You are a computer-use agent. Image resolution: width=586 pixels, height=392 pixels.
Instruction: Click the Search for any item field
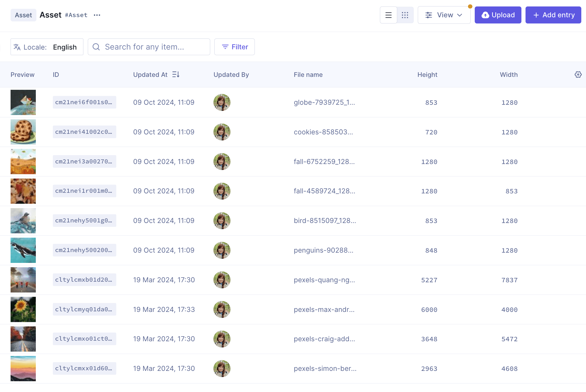click(x=149, y=47)
